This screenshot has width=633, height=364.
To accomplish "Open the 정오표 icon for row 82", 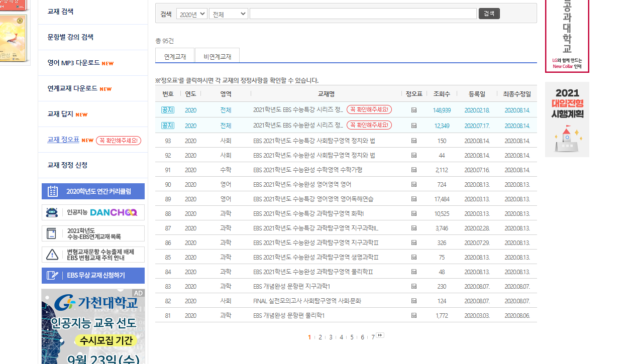I will coord(414,301).
